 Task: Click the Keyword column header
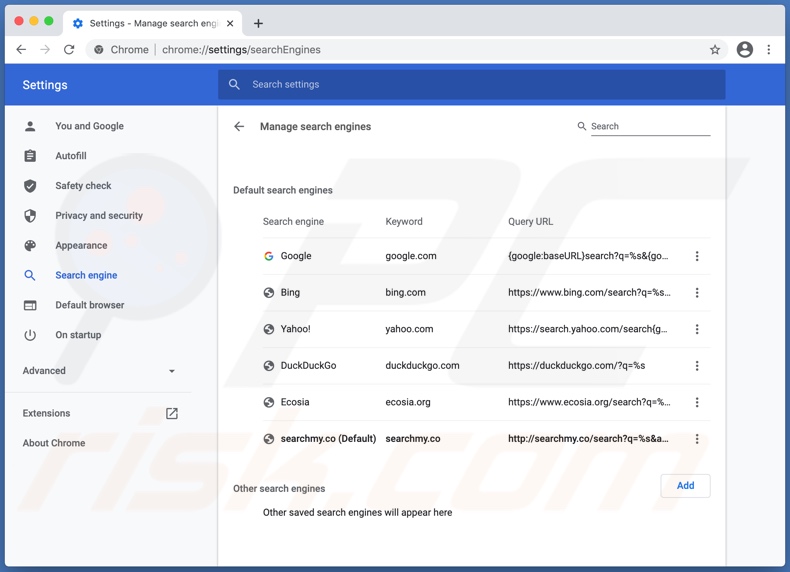[404, 221]
